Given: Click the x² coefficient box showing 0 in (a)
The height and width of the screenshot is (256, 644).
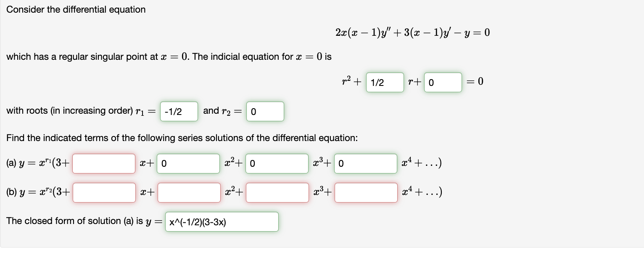Looking at the screenshot, I should point(188,163).
